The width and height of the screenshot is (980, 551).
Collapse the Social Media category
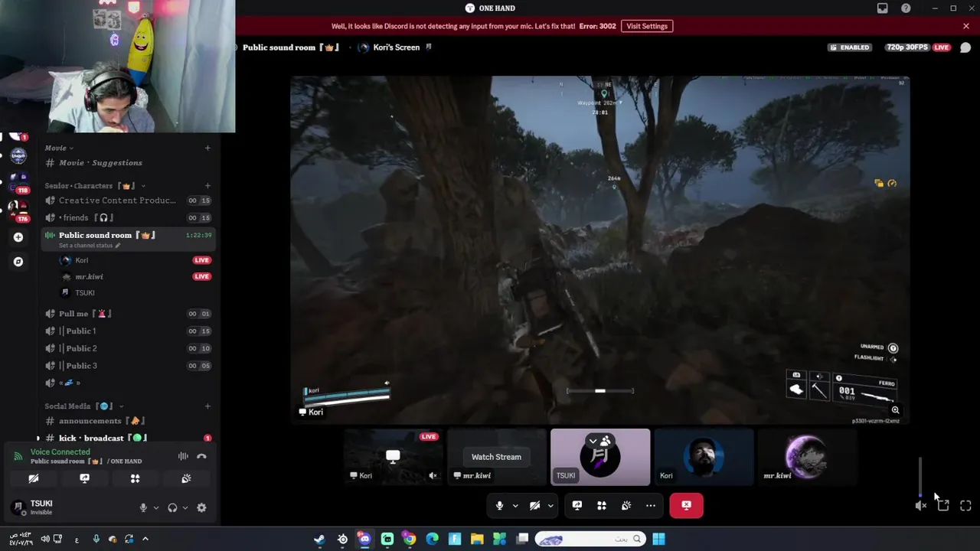pyautogui.click(x=84, y=406)
